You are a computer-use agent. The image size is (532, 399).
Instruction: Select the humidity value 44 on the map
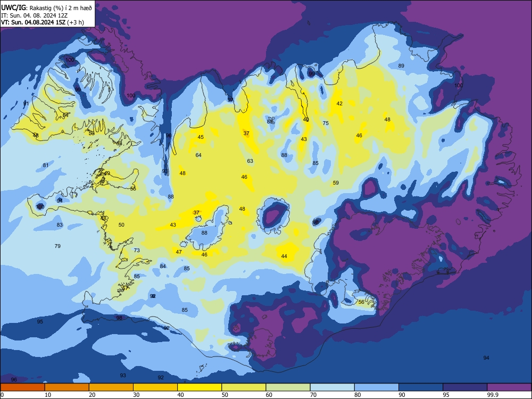click(284, 256)
